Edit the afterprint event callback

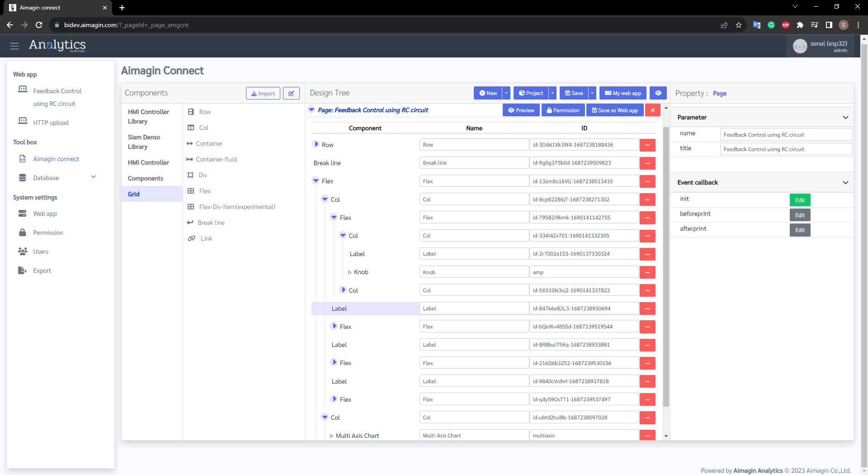coord(800,230)
